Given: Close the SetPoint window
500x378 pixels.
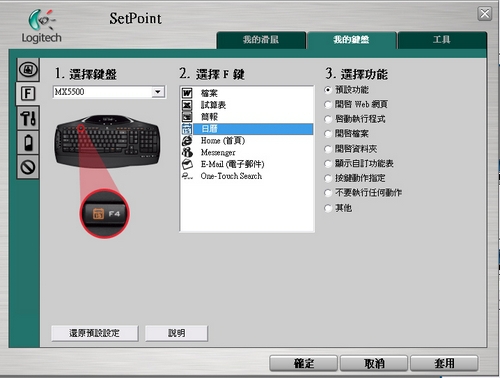Looking at the screenshot, I should (x=485, y=14).
